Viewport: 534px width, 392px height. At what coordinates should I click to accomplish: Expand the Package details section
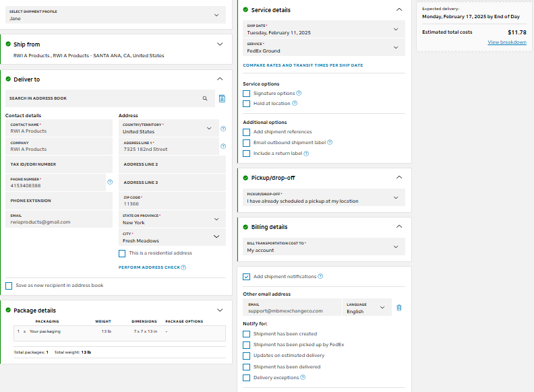click(x=220, y=310)
